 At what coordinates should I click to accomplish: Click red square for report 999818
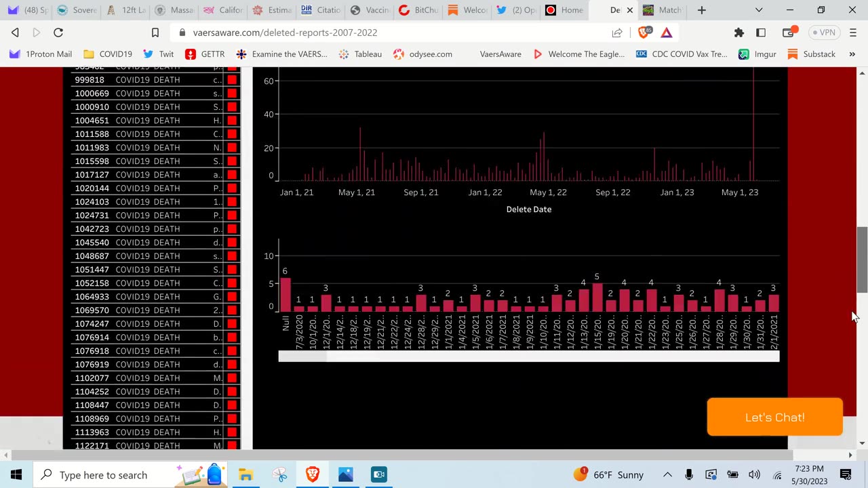click(x=232, y=80)
